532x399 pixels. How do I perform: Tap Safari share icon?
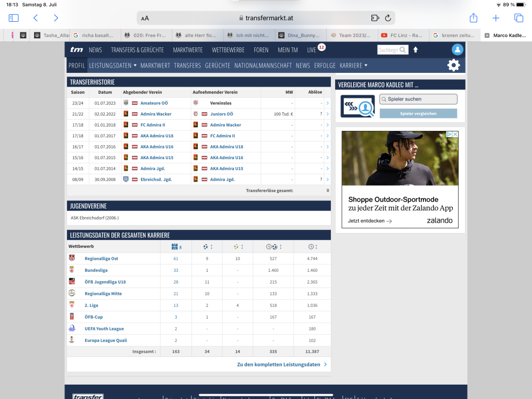473,18
